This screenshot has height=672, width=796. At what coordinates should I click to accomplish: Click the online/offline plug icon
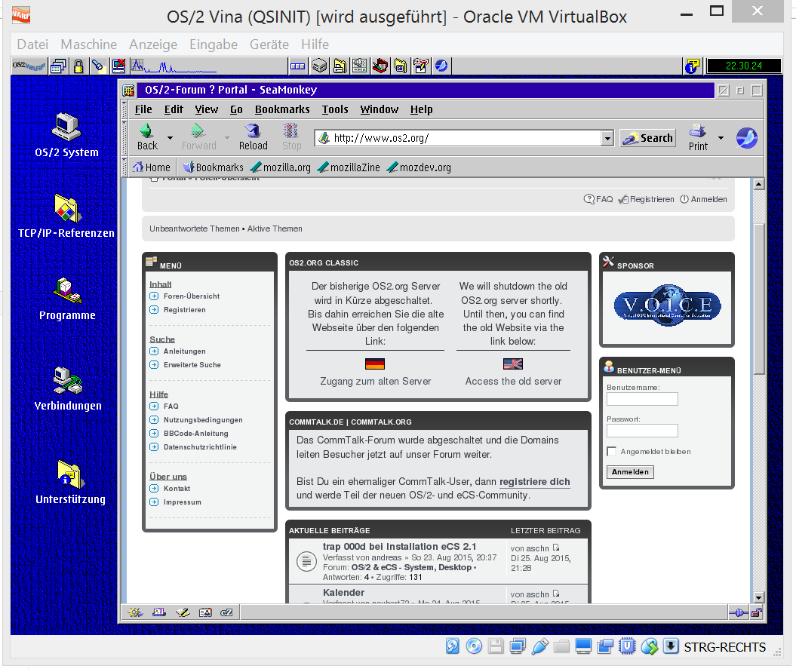(739, 612)
